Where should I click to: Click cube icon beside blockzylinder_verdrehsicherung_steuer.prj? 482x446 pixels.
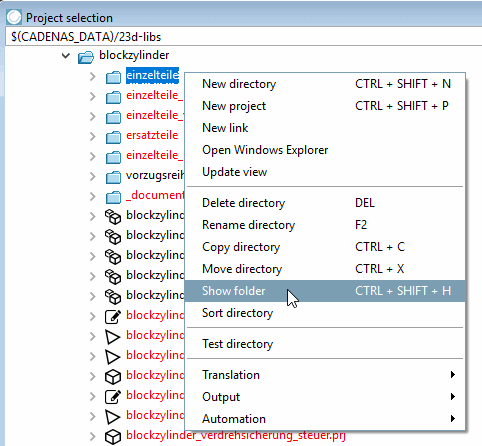[x=113, y=437]
